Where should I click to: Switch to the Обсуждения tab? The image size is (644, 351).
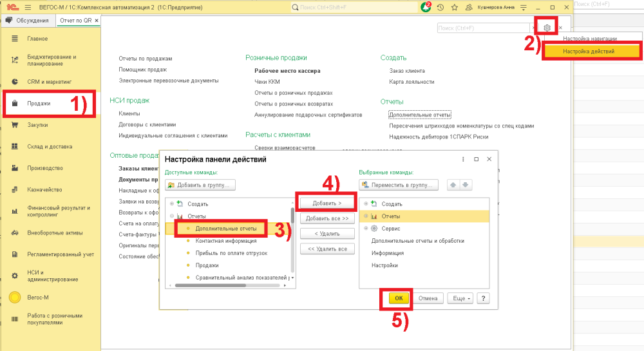(x=28, y=21)
